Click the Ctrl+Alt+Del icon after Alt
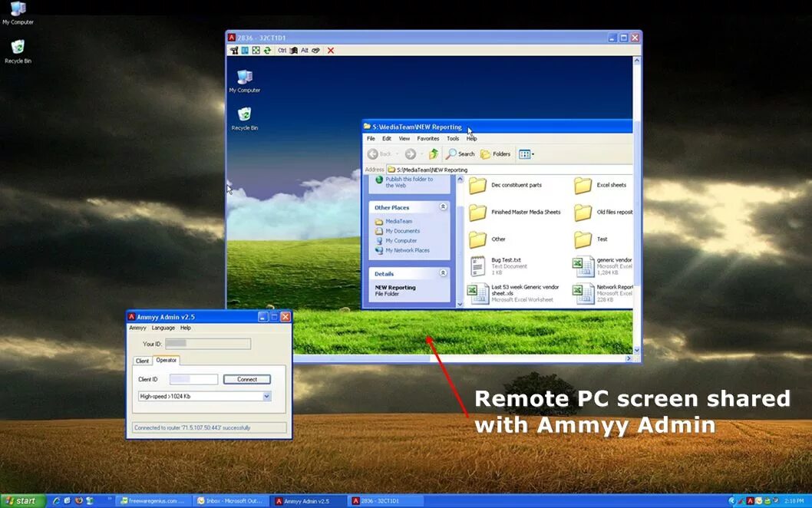Image resolution: width=812 pixels, height=508 pixels. tap(315, 50)
